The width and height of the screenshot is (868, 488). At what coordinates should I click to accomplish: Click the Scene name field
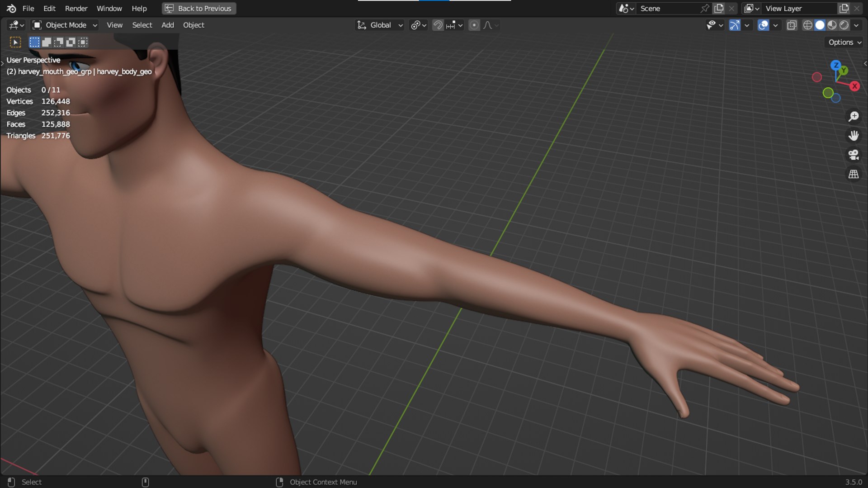pyautogui.click(x=667, y=9)
